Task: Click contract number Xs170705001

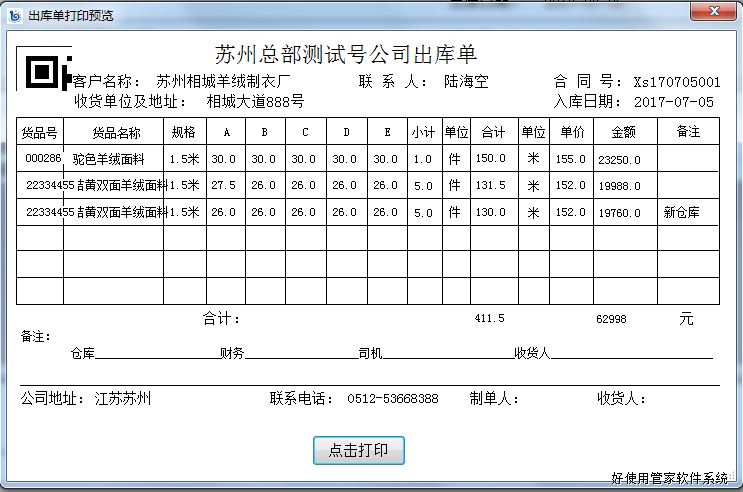Action: 676,82
